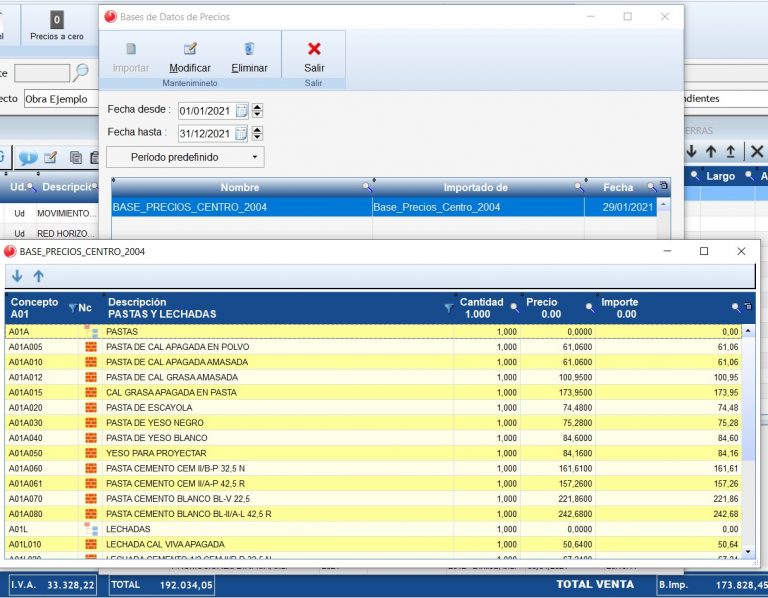This screenshot has height=598, width=768.
Task: Maximize the BASE_PRECIOS_CENTRO_2004 window
Action: 704,251
